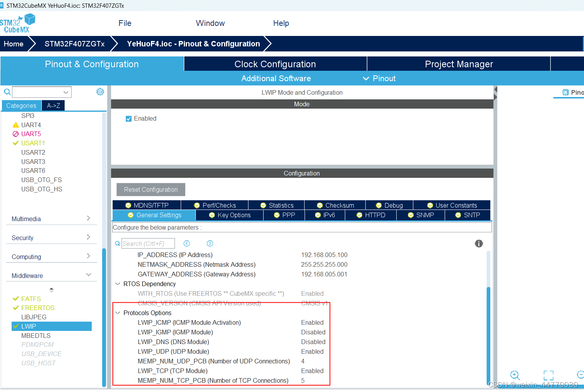Click IP address value 192.168.005.100
This screenshot has width=584, height=392.
[x=324, y=255]
